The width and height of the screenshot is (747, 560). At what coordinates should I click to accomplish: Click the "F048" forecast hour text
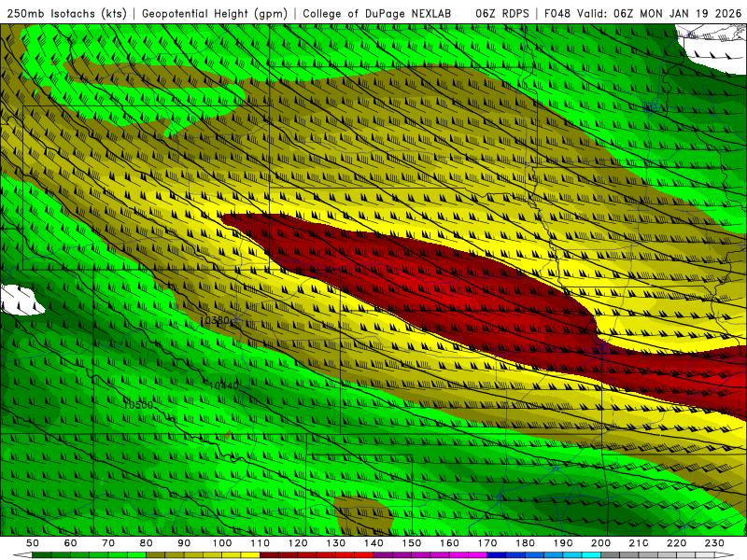click(557, 13)
